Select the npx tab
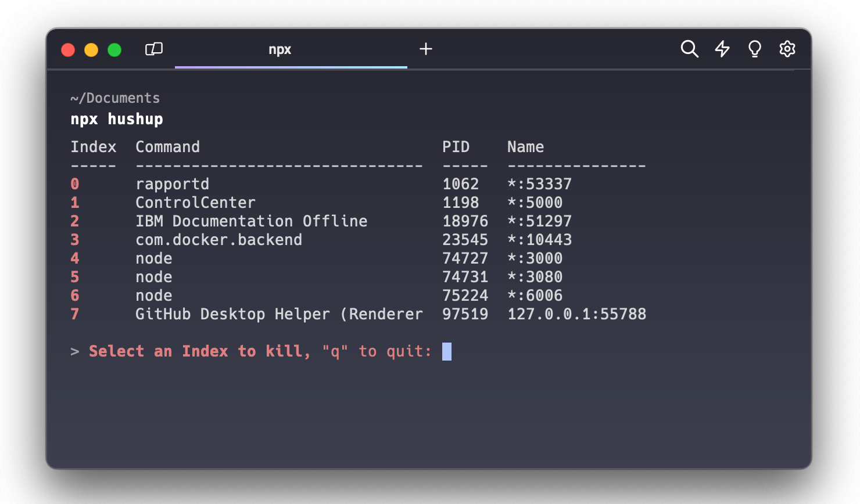Screen dimensions: 860x504 click(x=291, y=50)
